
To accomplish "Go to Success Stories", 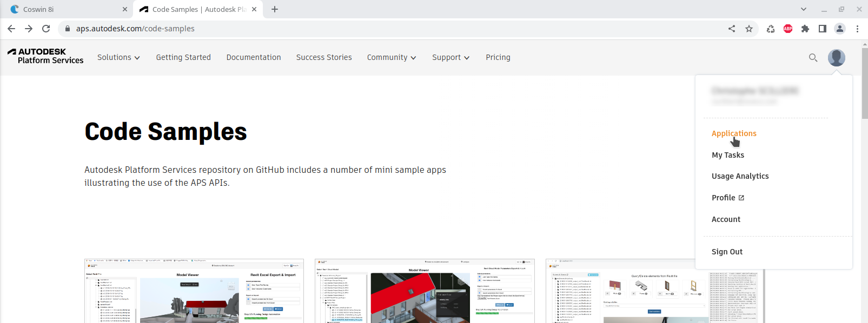I will (x=324, y=57).
